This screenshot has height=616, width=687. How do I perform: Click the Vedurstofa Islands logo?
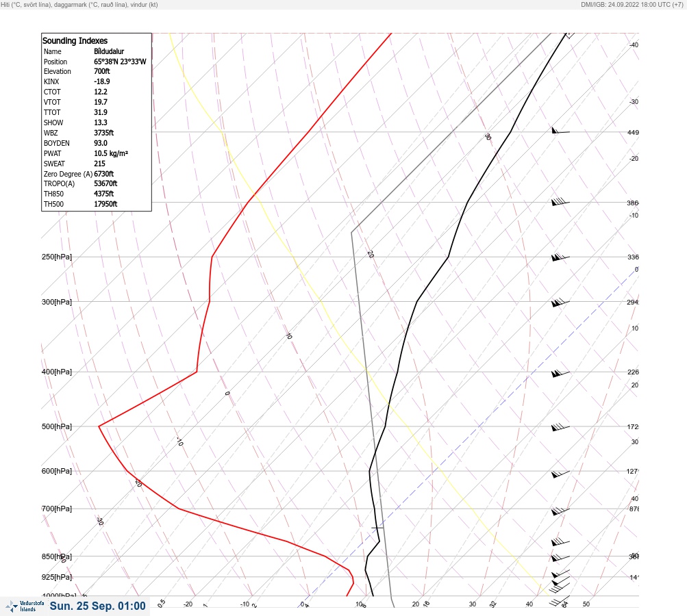coord(25,606)
